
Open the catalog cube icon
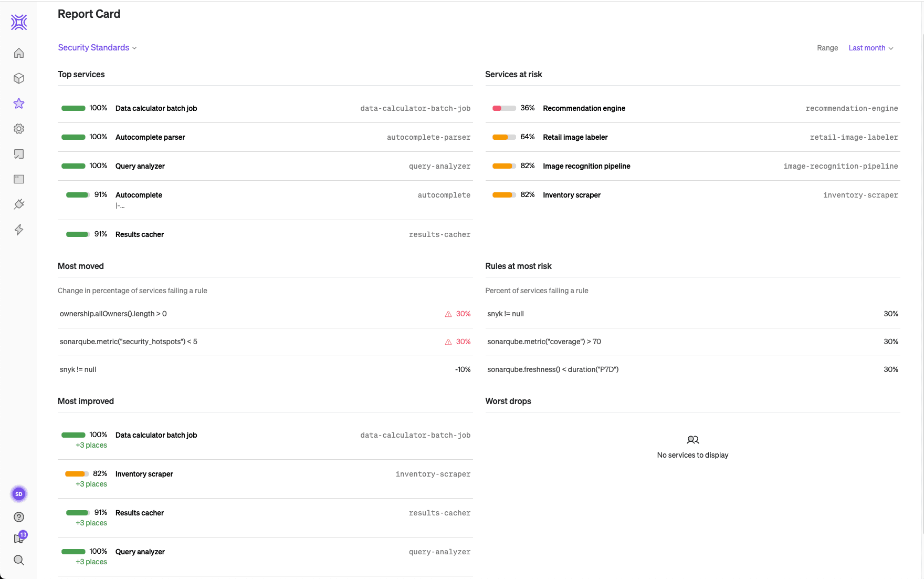tap(19, 78)
